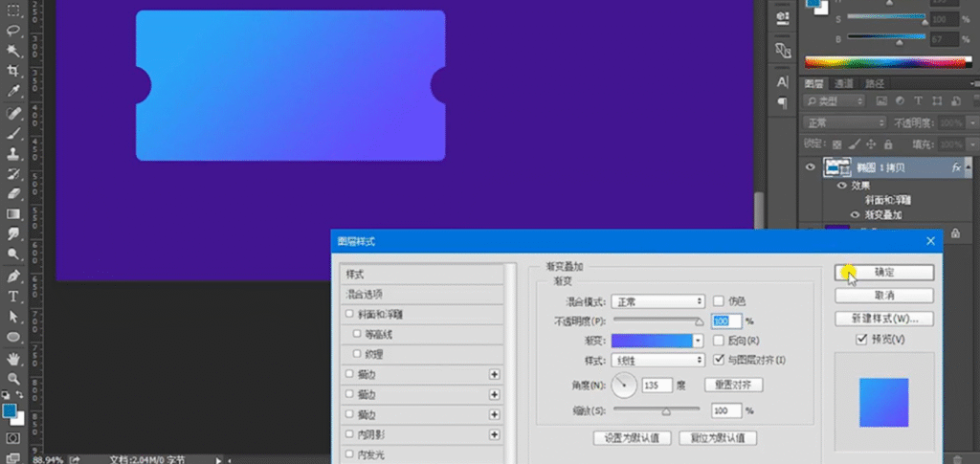
Task: Select the Brush tool
Action: tap(13, 134)
